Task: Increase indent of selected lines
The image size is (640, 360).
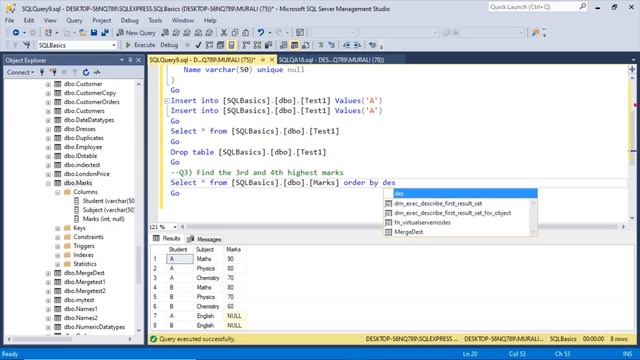Action: click(x=357, y=45)
